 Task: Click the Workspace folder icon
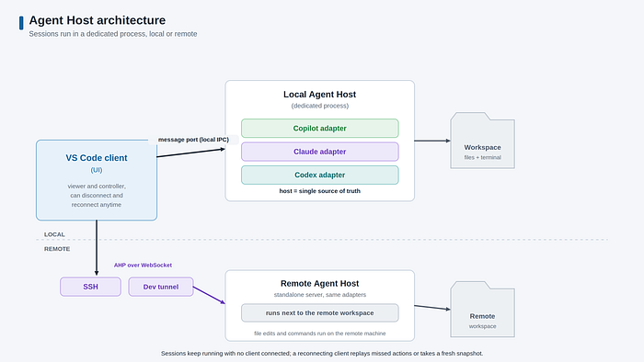tap(483, 141)
